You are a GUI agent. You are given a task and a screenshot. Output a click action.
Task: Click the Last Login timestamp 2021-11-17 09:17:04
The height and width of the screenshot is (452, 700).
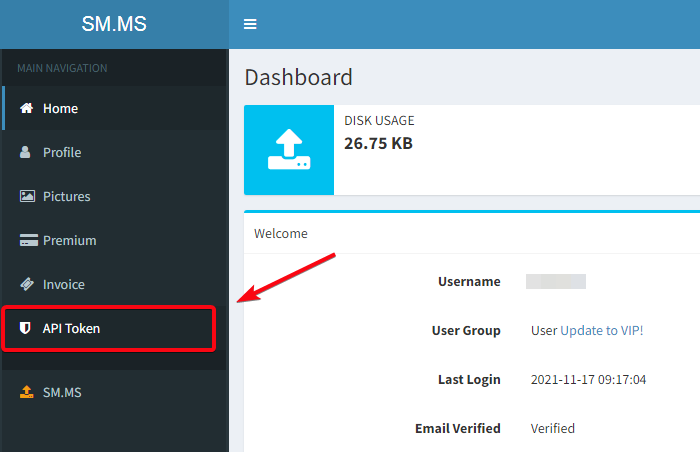coord(588,380)
